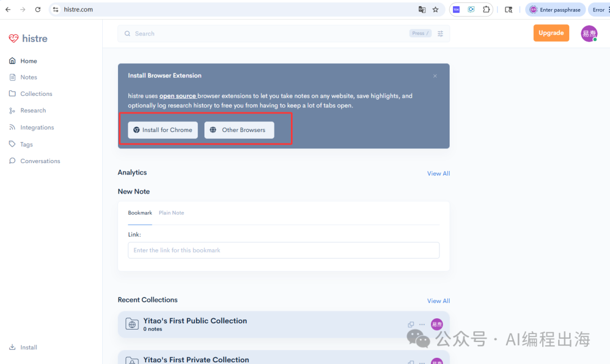Open search filter settings icon

click(x=441, y=34)
